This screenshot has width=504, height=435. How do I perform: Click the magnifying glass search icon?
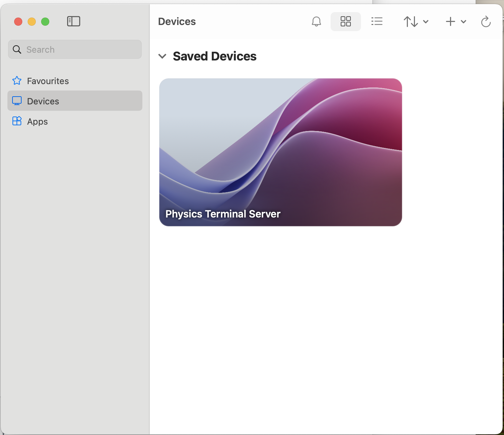tap(17, 50)
